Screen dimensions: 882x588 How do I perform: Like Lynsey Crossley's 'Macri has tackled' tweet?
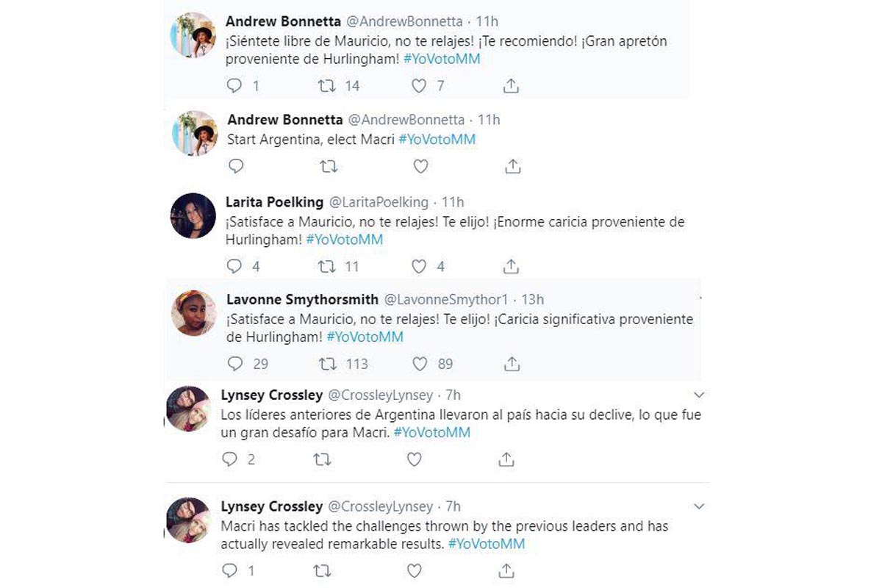[x=415, y=570]
